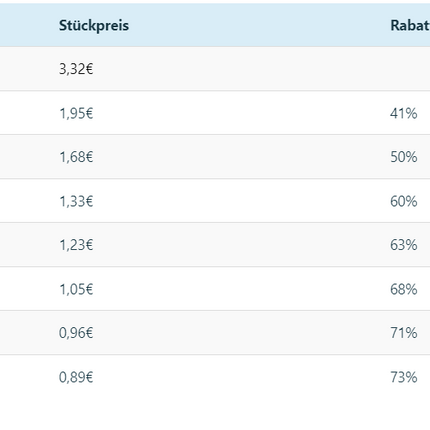Click the blank area below the 0,89€ row
430x430 pixels.
[x=215, y=414]
